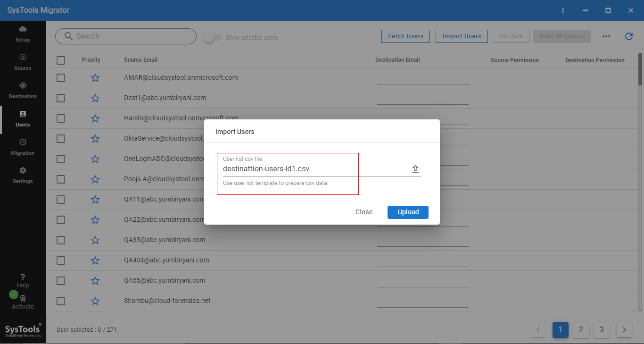Viewport: 644px width, 344px height.
Task: Click the Source Permission column header
Action: 515,60
